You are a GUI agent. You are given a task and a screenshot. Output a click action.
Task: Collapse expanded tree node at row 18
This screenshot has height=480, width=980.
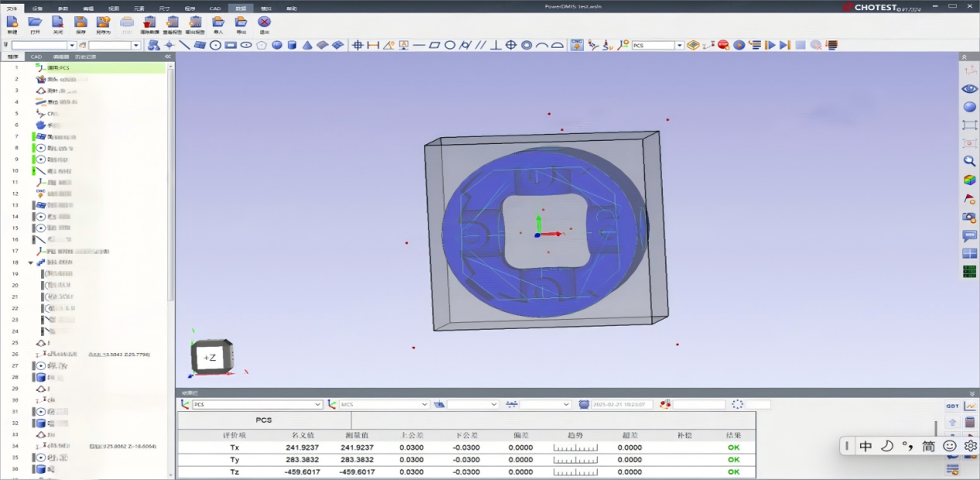31,262
